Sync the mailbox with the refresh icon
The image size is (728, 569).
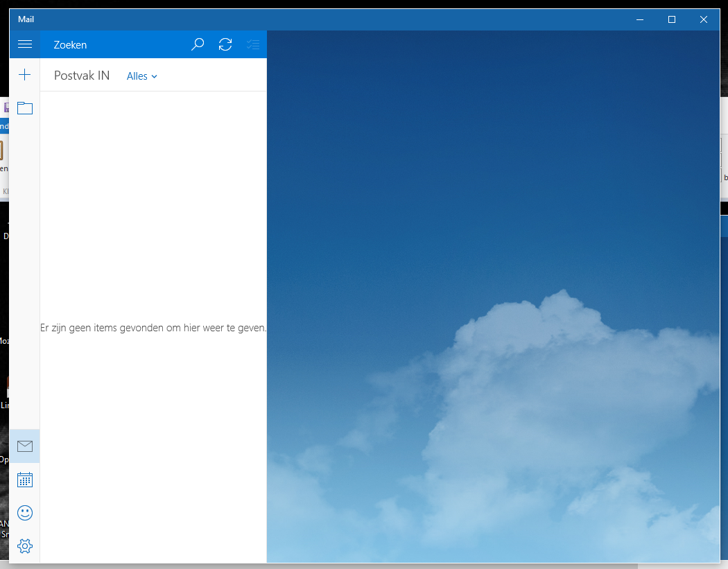225,44
